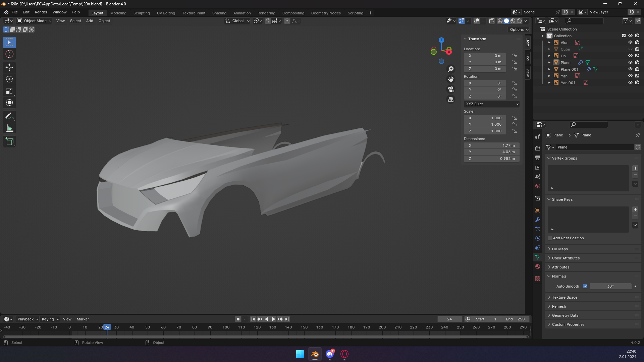Image resolution: width=644 pixels, height=362 pixels.
Task: Activate the Add Cube tool
Action: 9,141
